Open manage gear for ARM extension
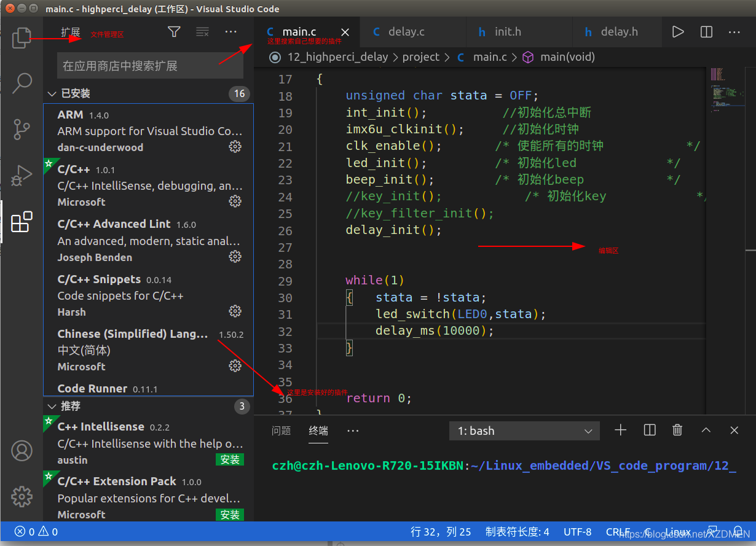Image resolution: width=756 pixels, height=546 pixels. click(235, 147)
